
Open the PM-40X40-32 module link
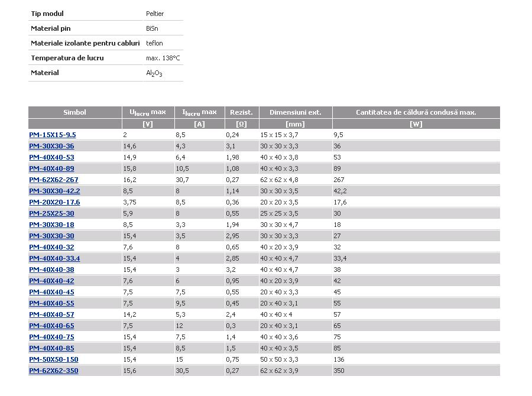click(x=51, y=246)
